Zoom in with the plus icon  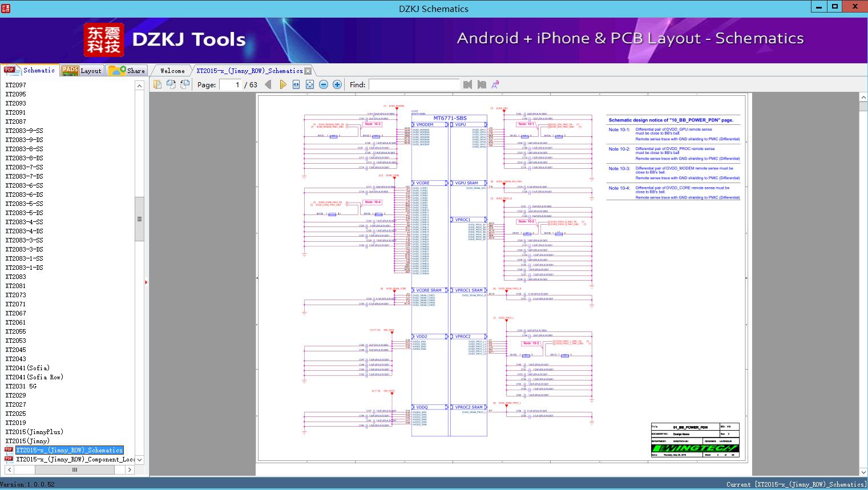[x=337, y=84]
